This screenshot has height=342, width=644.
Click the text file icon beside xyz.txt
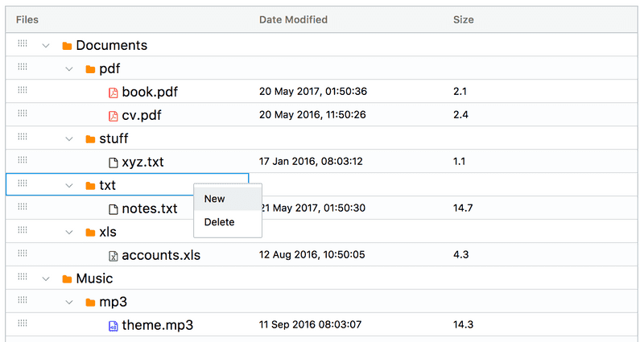pos(113,163)
